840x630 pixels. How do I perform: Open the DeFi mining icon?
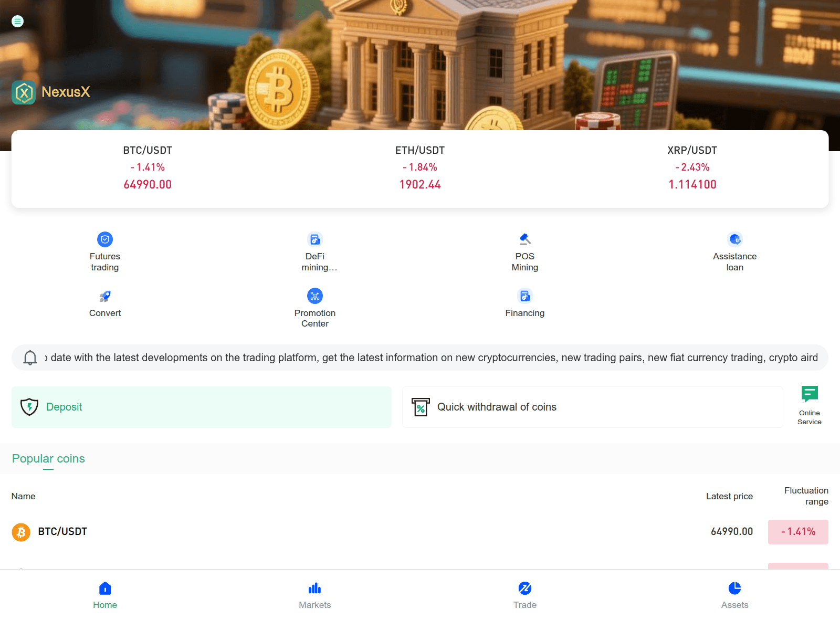pos(315,239)
